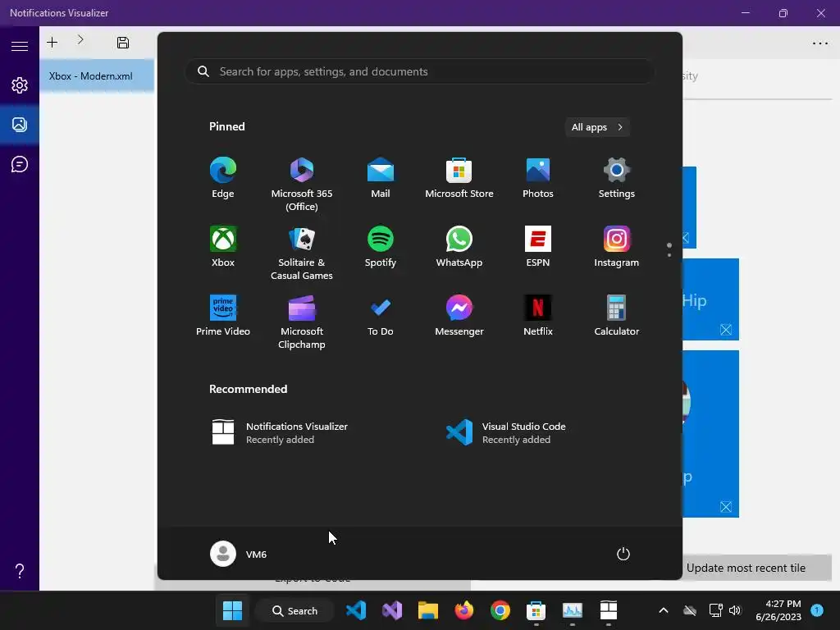The image size is (840, 630).
Task: Open File Explorer from taskbar
Action: (x=428, y=610)
